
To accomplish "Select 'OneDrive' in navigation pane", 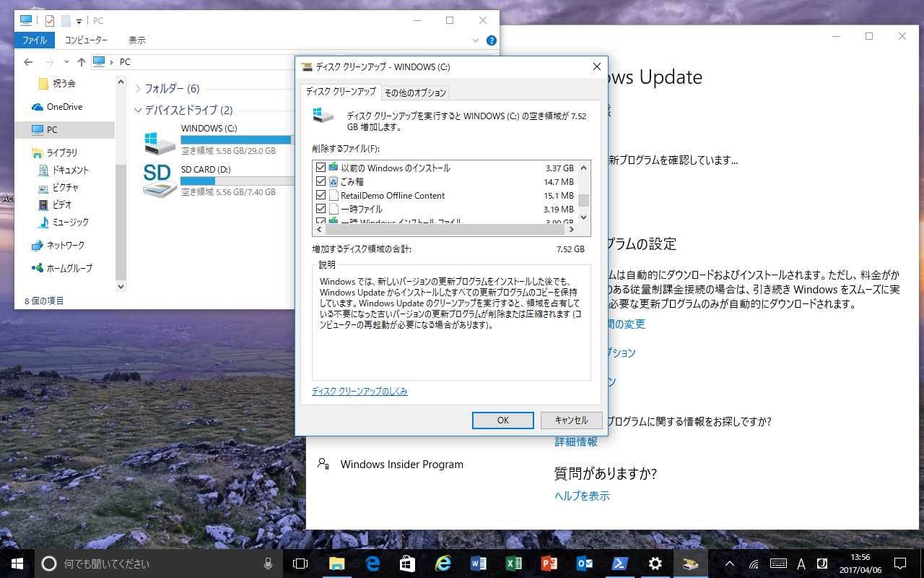I will pos(64,107).
